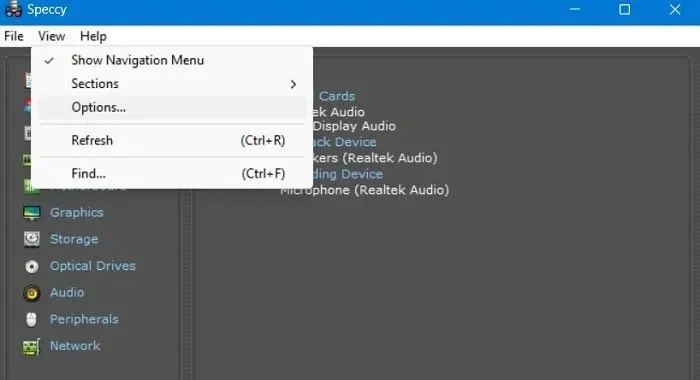Open the Network section
The image size is (700, 380).
click(x=75, y=346)
